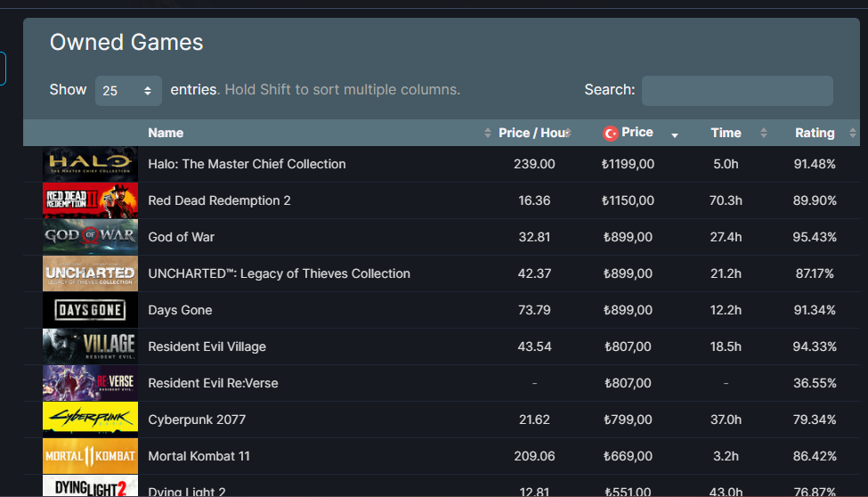Sort table by Price column header
The width and height of the screenshot is (868, 497).
[637, 133]
